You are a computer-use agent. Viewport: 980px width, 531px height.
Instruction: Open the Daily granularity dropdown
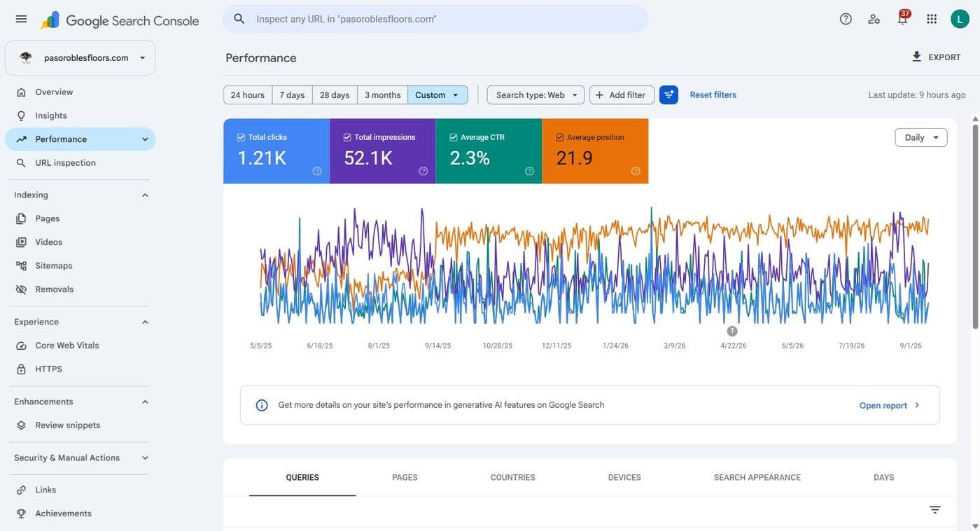921,137
